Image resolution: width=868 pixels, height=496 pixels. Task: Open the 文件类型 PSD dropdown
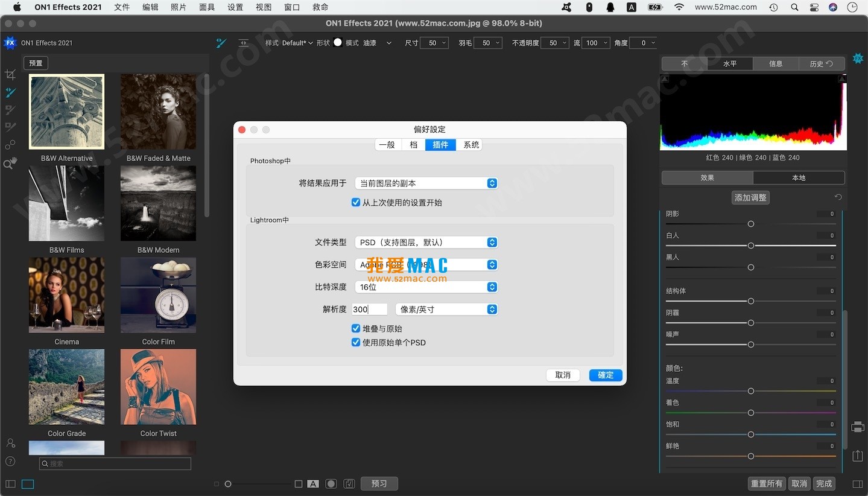point(426,242)
